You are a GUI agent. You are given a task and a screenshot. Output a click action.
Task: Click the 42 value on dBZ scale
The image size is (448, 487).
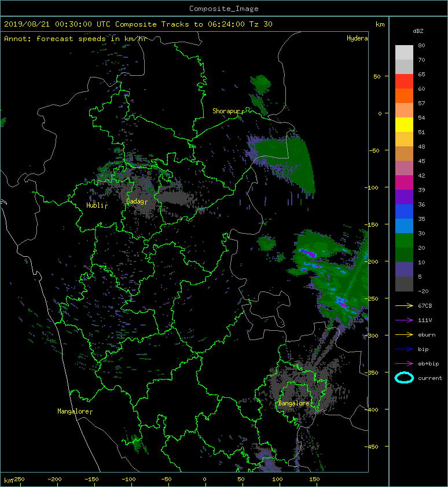421,175
